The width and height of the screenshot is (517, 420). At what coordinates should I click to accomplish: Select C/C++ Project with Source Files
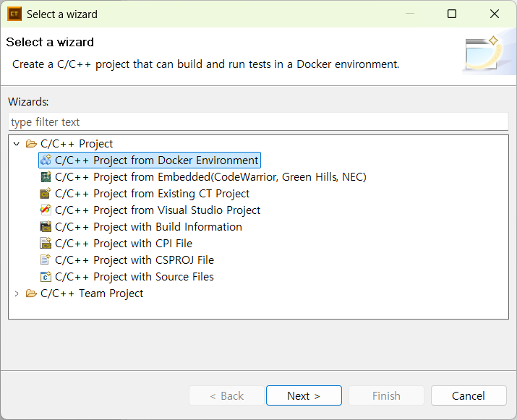tap(134, 277)
